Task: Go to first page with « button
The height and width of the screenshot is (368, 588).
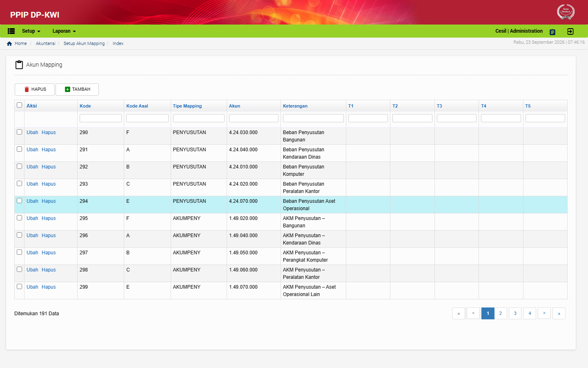Action: [459, 313]
